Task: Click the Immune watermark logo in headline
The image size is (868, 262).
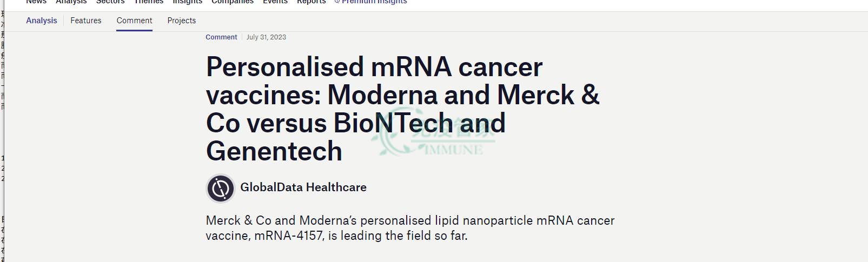Action: click(434, 133)
